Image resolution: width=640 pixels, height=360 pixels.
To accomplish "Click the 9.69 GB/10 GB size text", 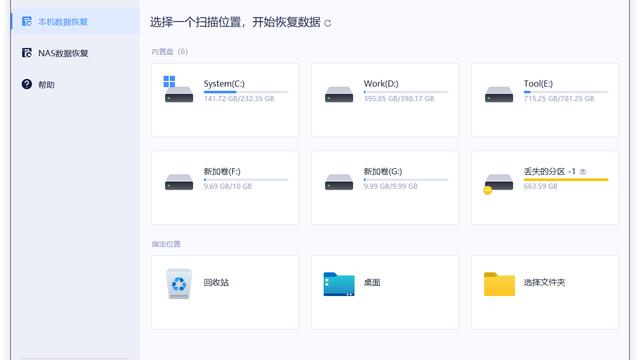I will click(228, 187).
